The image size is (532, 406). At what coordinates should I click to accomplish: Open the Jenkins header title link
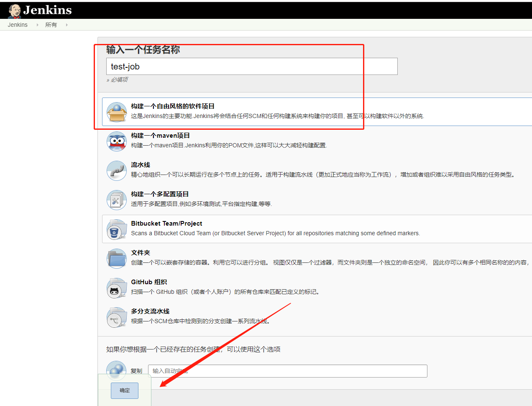(x=47, y=10)
